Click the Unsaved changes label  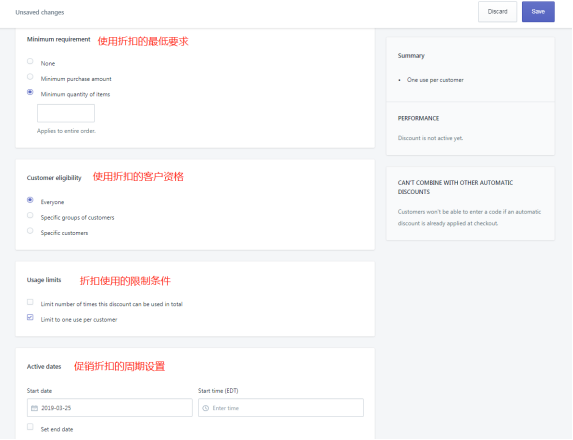(40, 12)
